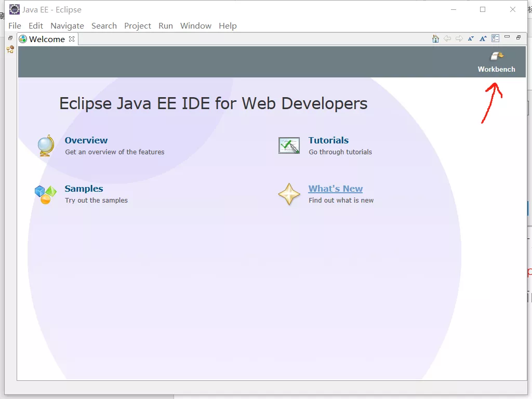
Task: Click the back navigation arrow
Action: pos(447,38)
